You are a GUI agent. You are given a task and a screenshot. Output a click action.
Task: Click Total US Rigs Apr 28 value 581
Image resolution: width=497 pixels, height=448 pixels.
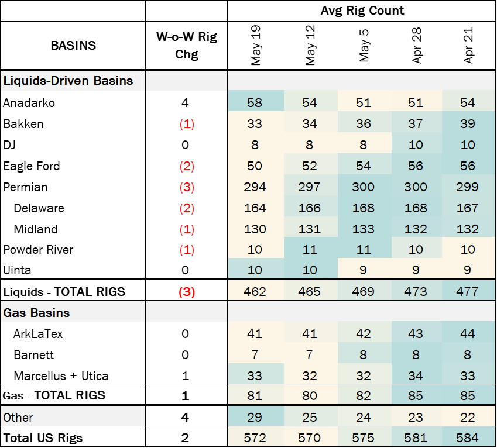tap(416, 438)
